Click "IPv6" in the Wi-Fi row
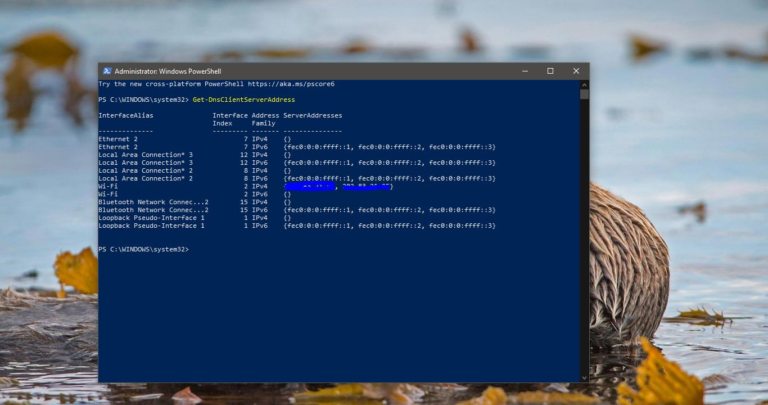768x405 pixels. 260,194
